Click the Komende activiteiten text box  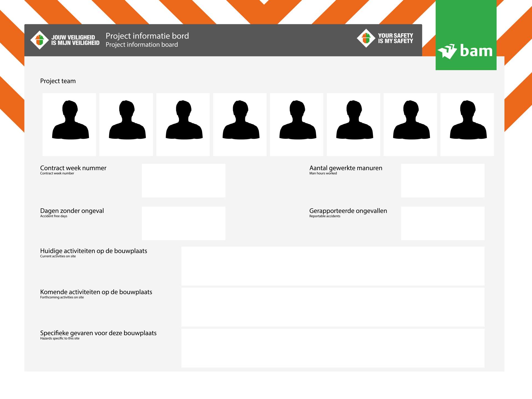[x=333, y=307]
